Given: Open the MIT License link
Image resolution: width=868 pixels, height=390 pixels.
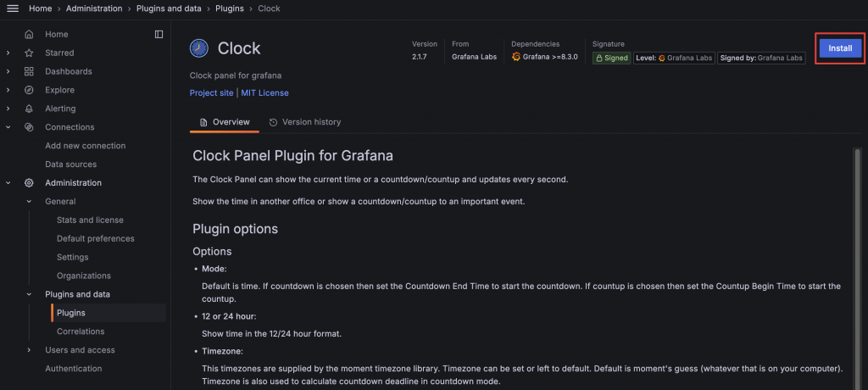Looking at the screenshot, I should tap(264, 92).
